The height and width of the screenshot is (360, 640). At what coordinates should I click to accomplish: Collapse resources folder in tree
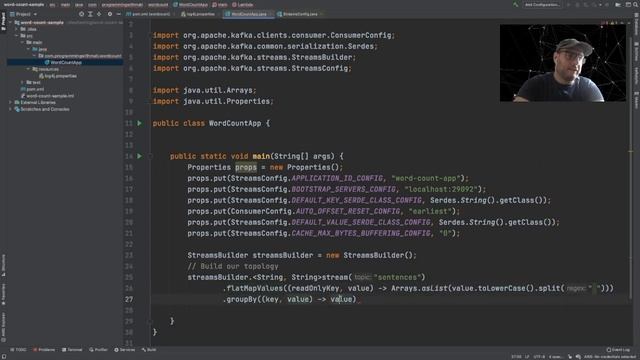(28, 69)
